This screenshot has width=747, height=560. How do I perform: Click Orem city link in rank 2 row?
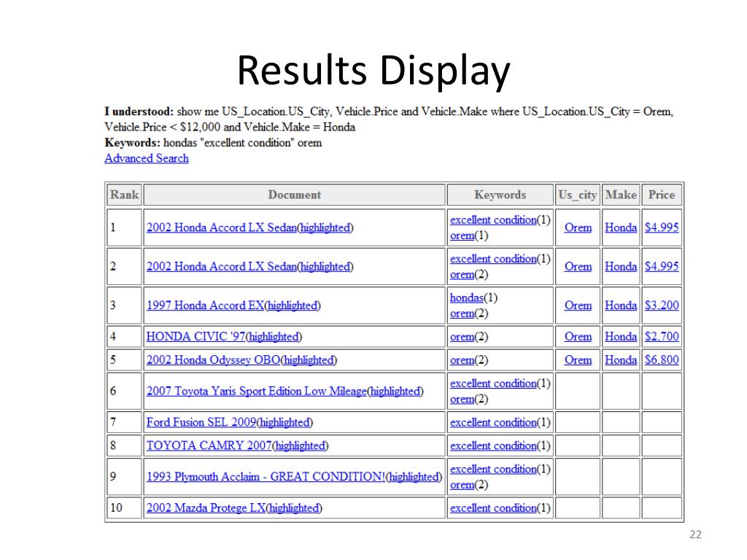click(578, 267)
